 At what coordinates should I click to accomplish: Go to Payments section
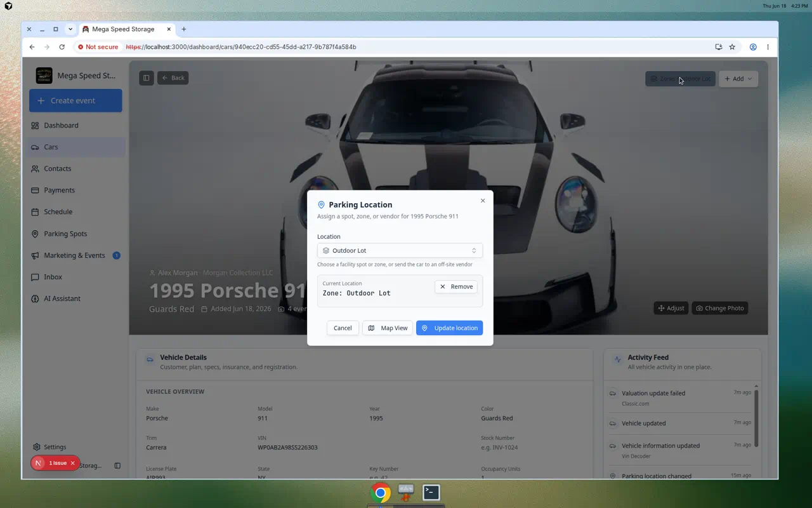click(75, 190)
